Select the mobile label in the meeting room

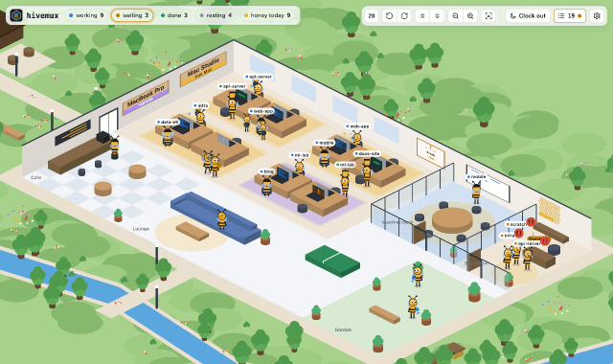(476, 176)
